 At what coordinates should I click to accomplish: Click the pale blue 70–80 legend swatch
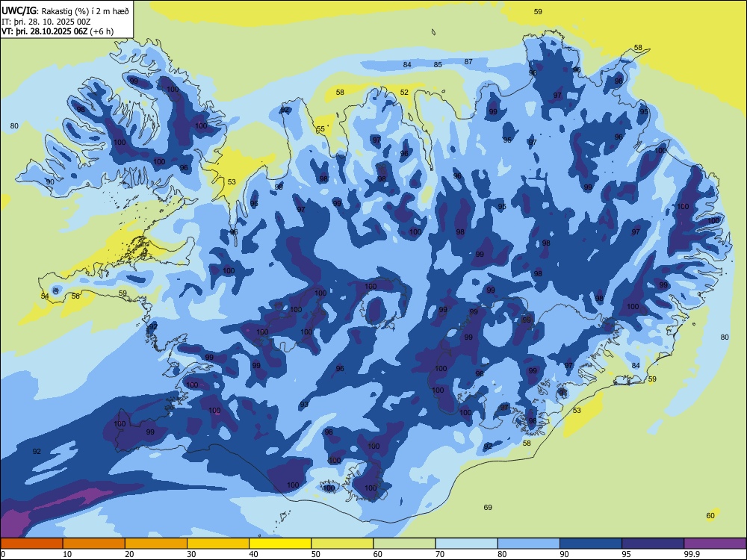[x=466, y=544]
